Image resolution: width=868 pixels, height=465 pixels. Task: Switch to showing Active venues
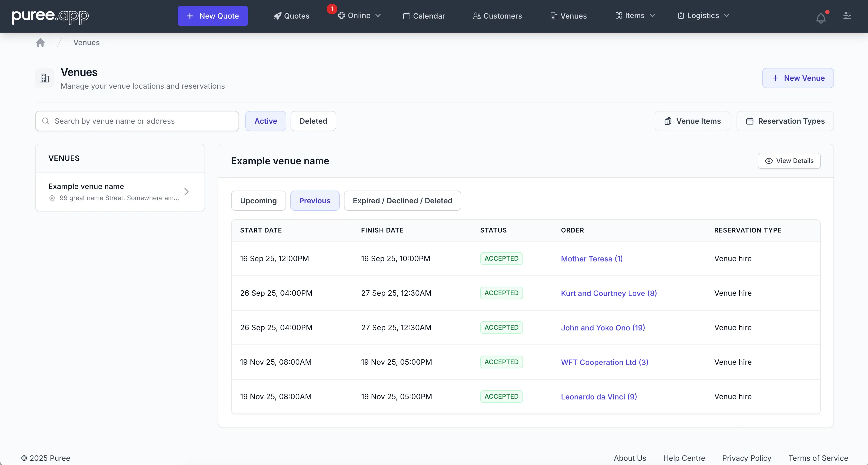point(266,121)
